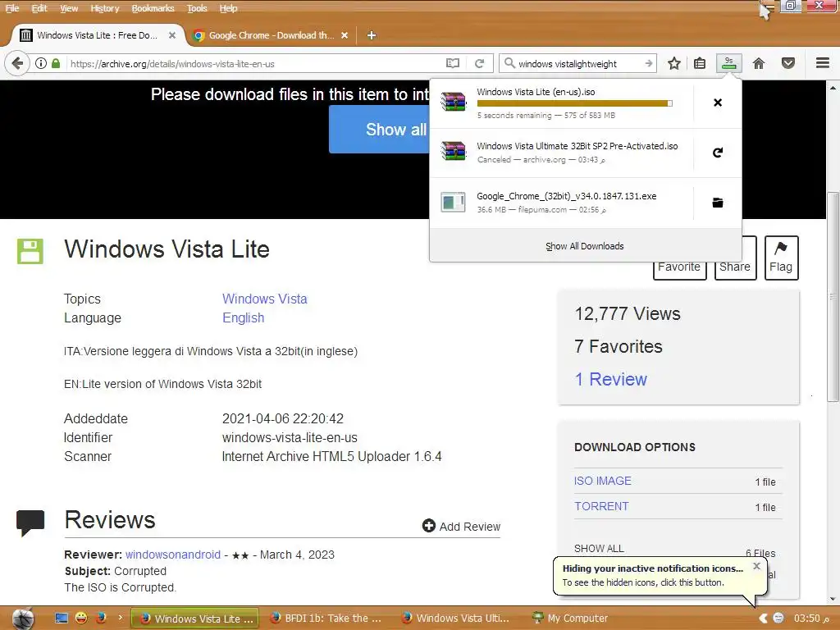Click the TORRENT download option
Screen dimensions: 840x630
click(601, 506)
